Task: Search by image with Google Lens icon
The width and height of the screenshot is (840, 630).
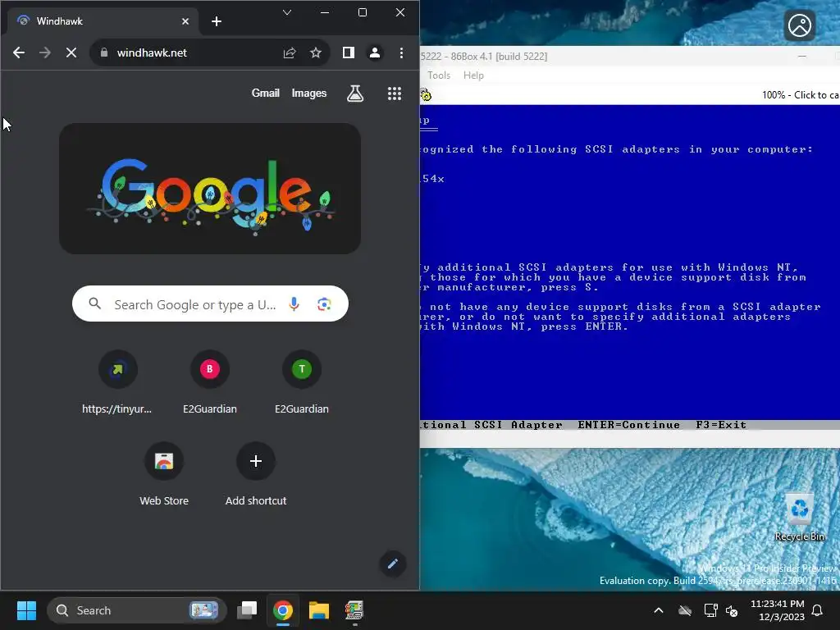Action: [324, 304]
